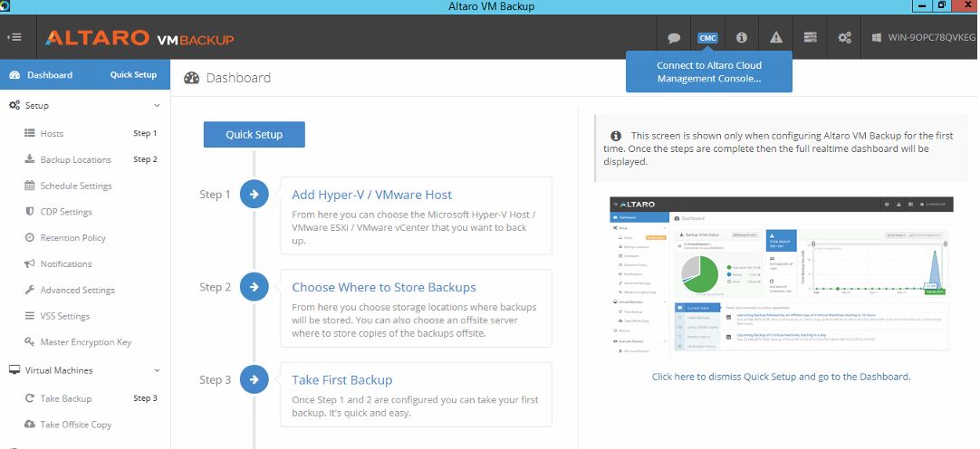Minimize the Altaro VM Backup window
Viewport: 980px width, 449px height.
point(923,5)
